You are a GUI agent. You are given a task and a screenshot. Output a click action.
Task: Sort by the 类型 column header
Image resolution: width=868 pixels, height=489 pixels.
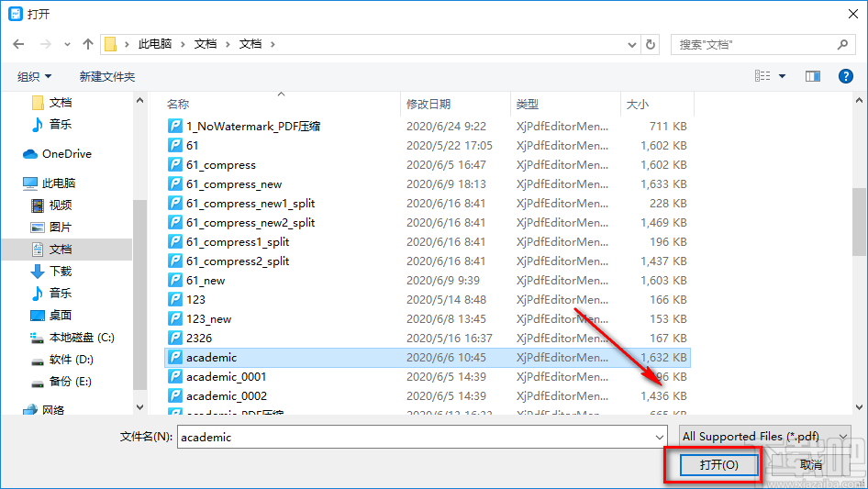527,104
